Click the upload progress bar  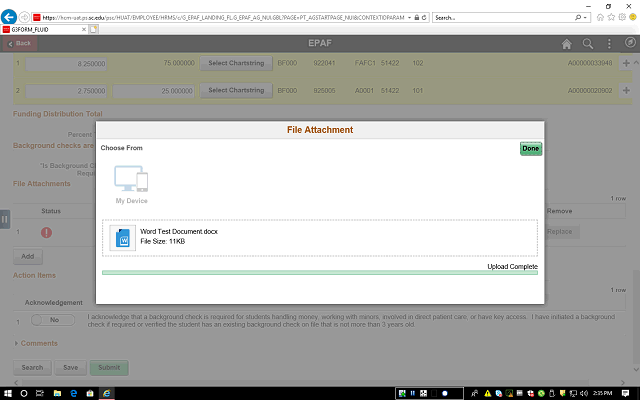(x=320, y=273)
